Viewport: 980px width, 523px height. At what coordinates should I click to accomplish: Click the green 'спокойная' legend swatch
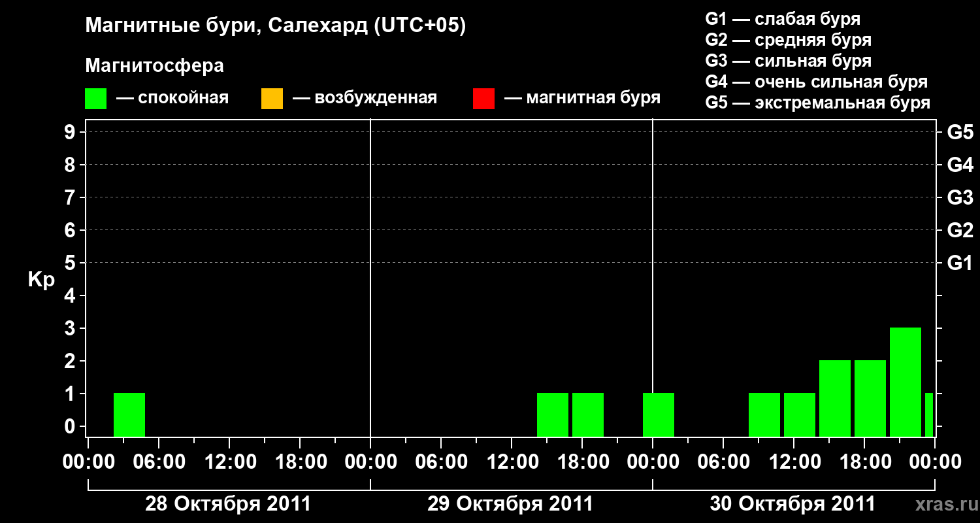point(96,99)
